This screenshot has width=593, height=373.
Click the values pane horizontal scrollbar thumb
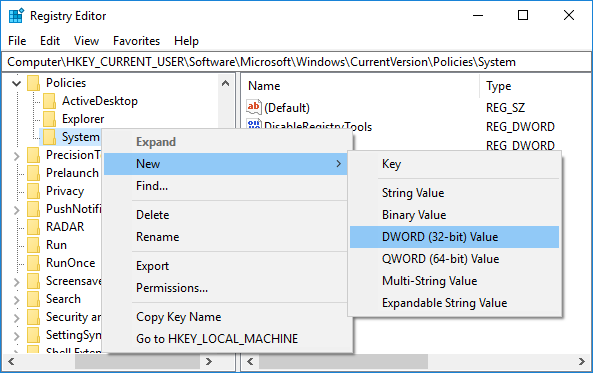tap(343, 362)
